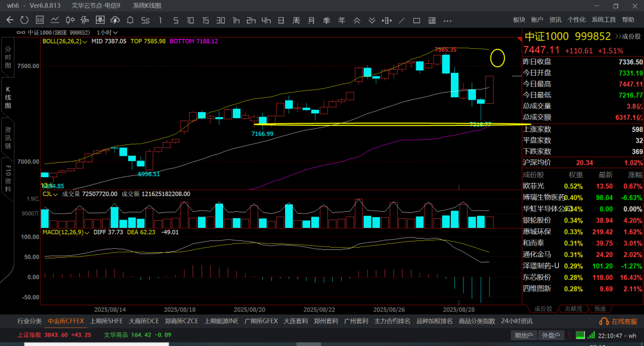Select the quarterly (季) period
644x346 pixels.
coord(327,20)
